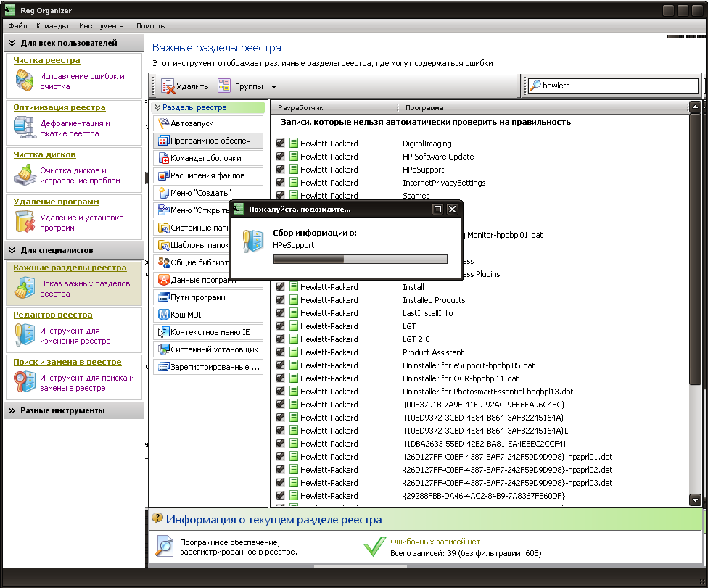
Task: Collapse the Для специалистов section
Action: [12, 250]
